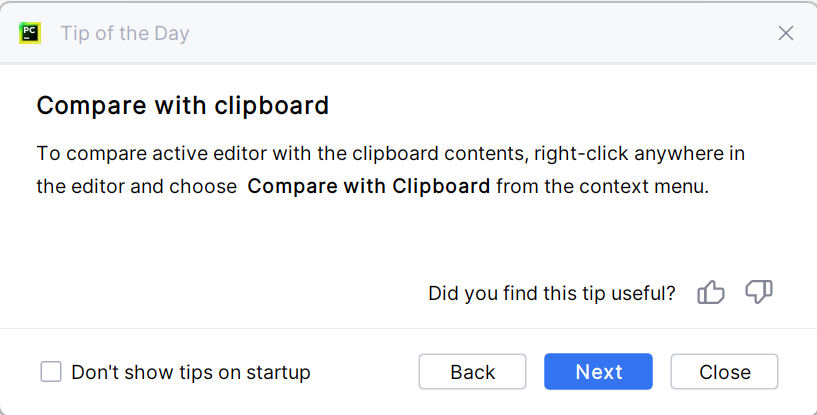Dislike this tip with thumbs down

pos(759,292)
